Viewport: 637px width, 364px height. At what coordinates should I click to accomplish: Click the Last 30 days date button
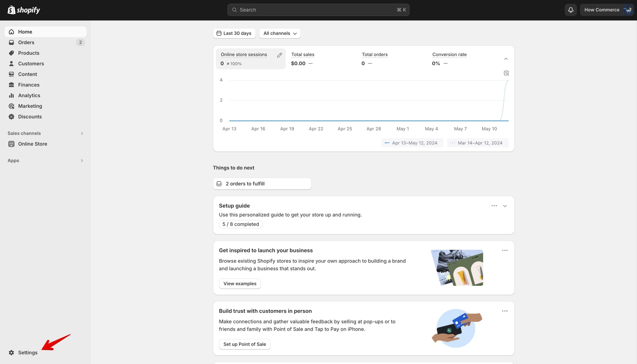(234, 33)
